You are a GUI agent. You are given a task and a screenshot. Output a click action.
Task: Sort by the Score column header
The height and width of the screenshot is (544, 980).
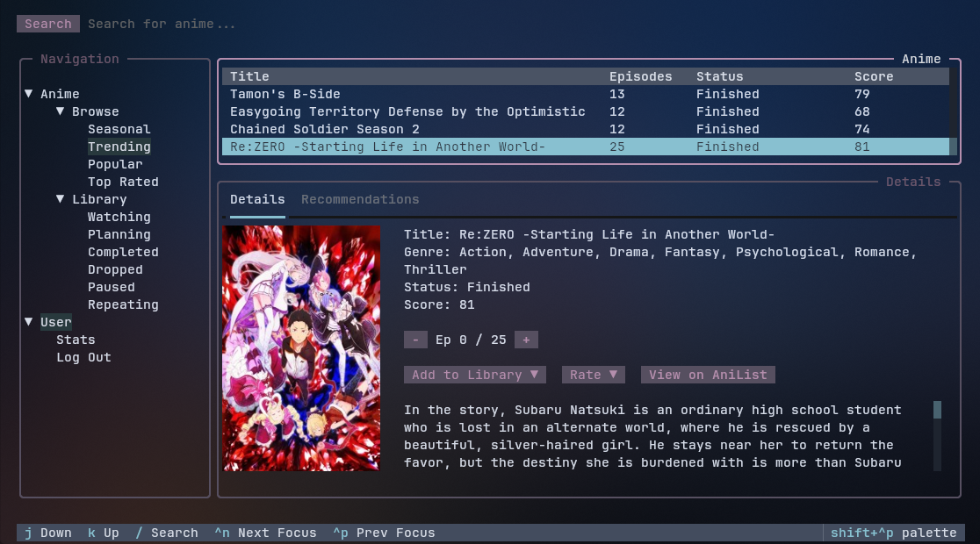(x=874, y=76)
